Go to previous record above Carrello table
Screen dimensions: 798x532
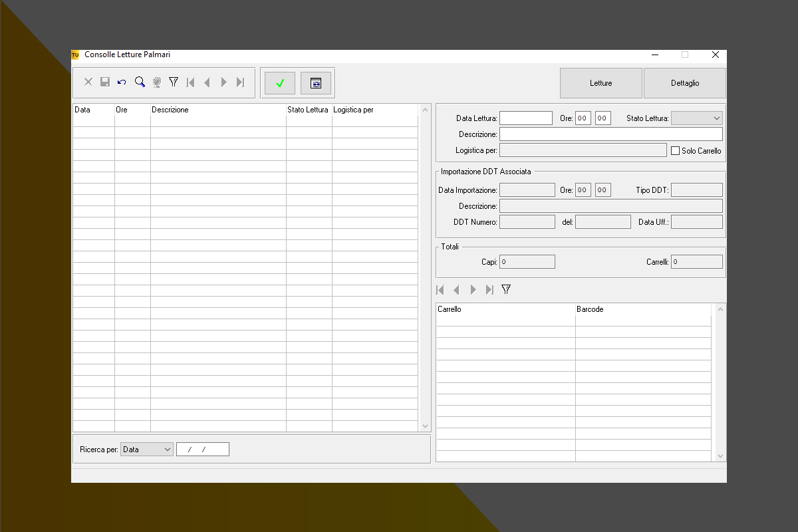[x=456, y=290]
